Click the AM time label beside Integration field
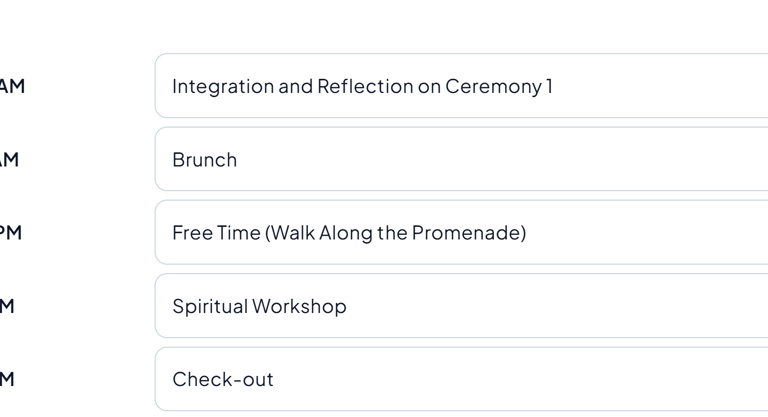Image resolution: width=768 pixels, height=417 pixels. (x=12, y=86)
